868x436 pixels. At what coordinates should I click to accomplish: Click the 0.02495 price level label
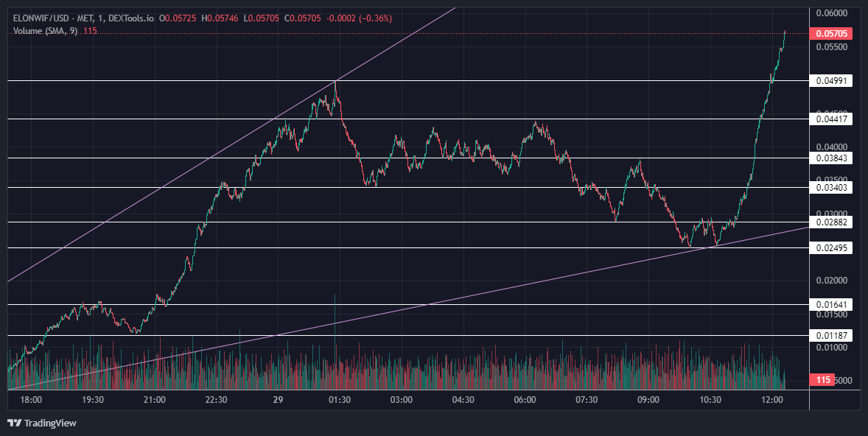tap(830, 248)
